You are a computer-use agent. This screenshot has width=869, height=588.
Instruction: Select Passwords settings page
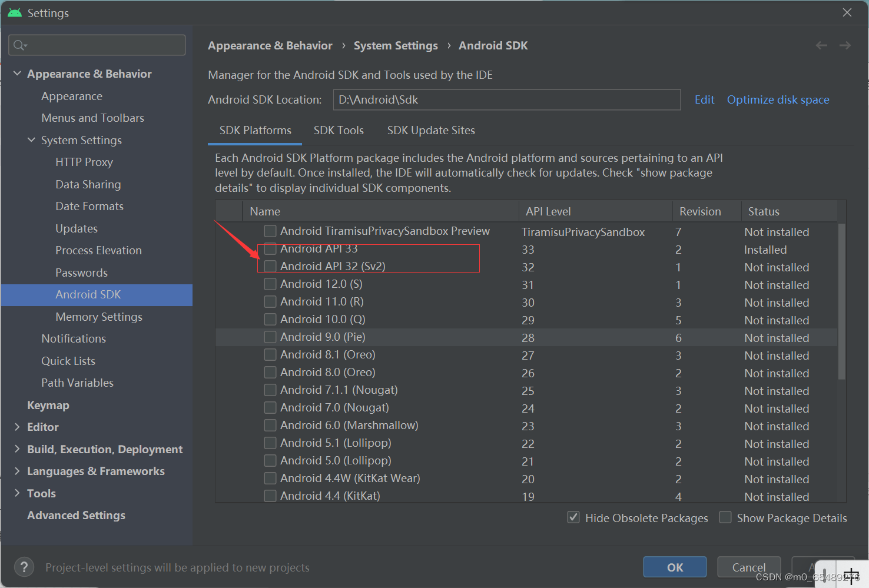[x=81, y=273]
